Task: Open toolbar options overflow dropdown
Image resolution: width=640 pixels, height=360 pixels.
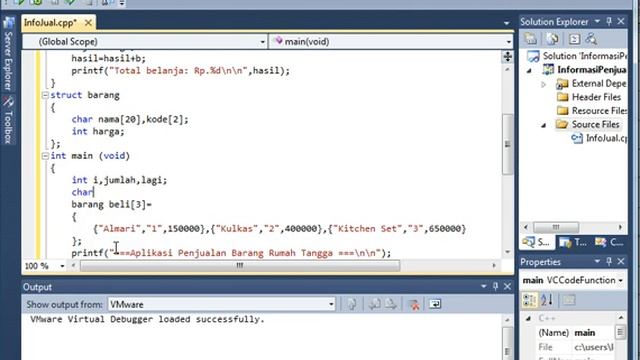Action: point(122,3)
